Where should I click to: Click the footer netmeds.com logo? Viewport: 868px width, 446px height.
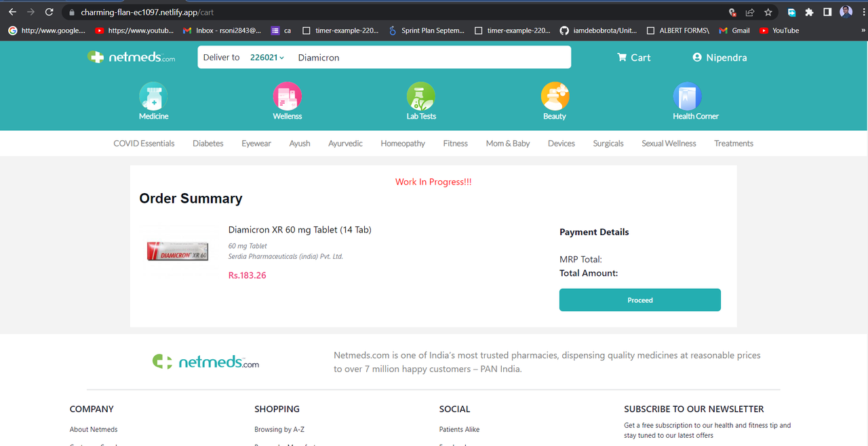point(205,362)
